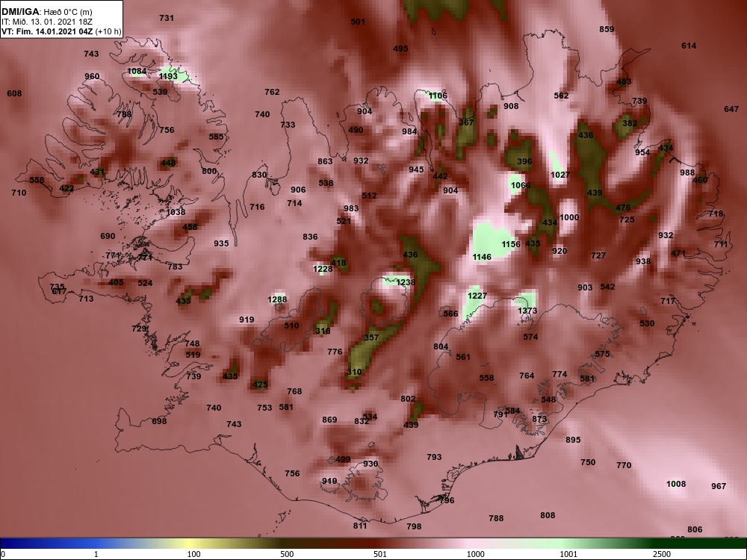Click the map value 798
The height and width of the screenshot is (560, 747).
pos(414,526)
